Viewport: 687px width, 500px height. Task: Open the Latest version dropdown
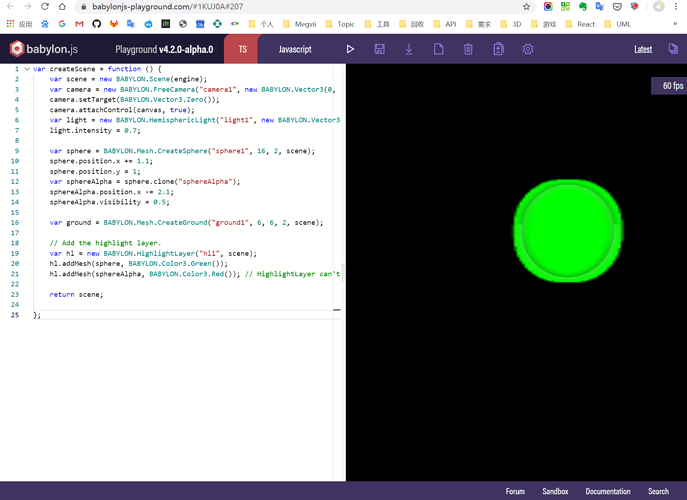tap(643, 49)
